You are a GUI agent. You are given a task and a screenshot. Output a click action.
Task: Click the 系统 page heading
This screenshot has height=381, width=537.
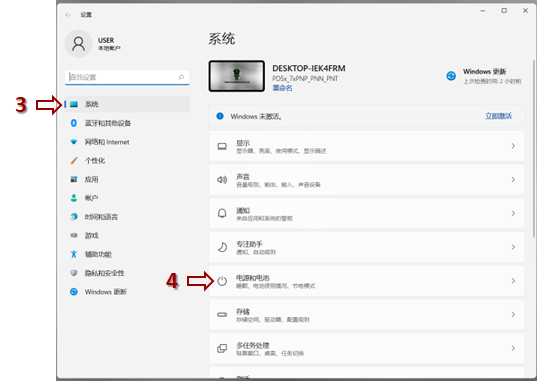tap(222, 39)
